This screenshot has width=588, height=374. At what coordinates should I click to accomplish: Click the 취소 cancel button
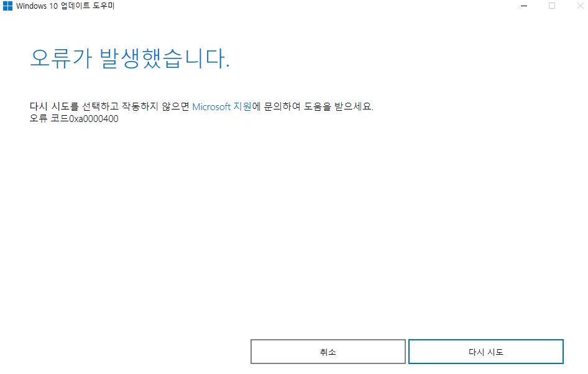[x=328, y=352]
